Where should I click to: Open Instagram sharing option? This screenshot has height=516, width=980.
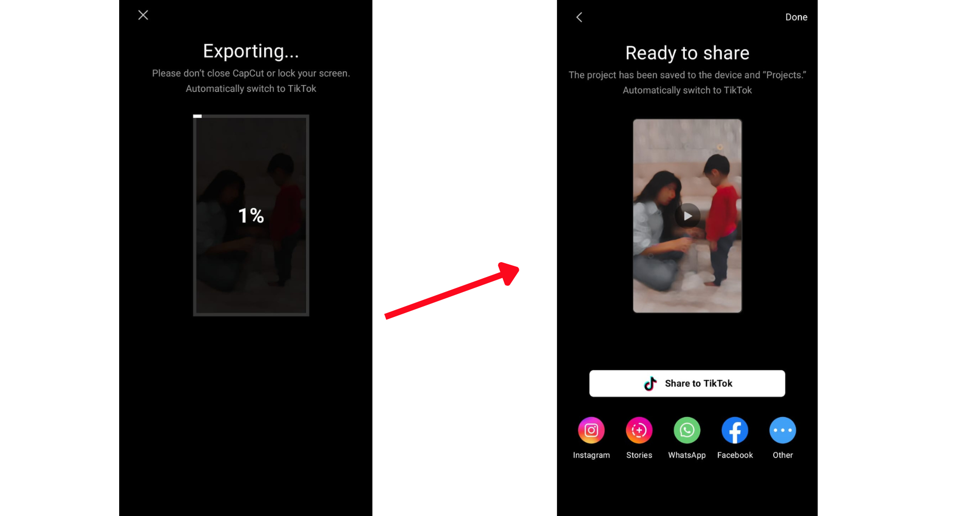591,430
